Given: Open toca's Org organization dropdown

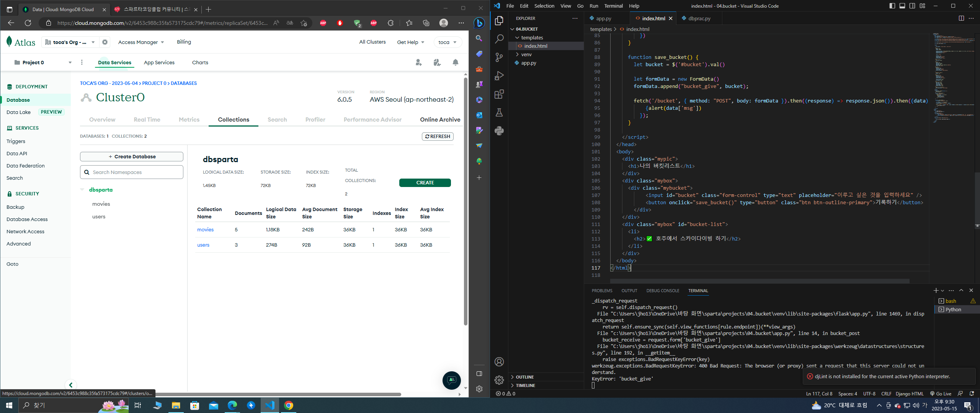Looking at the screenshot, I should 70,42.
